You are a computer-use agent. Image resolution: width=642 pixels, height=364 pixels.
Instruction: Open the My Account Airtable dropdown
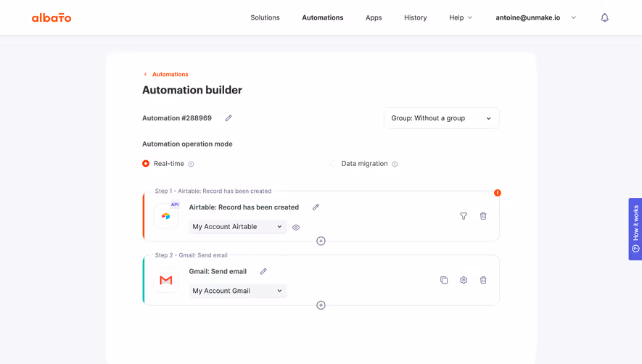point(237,226)
